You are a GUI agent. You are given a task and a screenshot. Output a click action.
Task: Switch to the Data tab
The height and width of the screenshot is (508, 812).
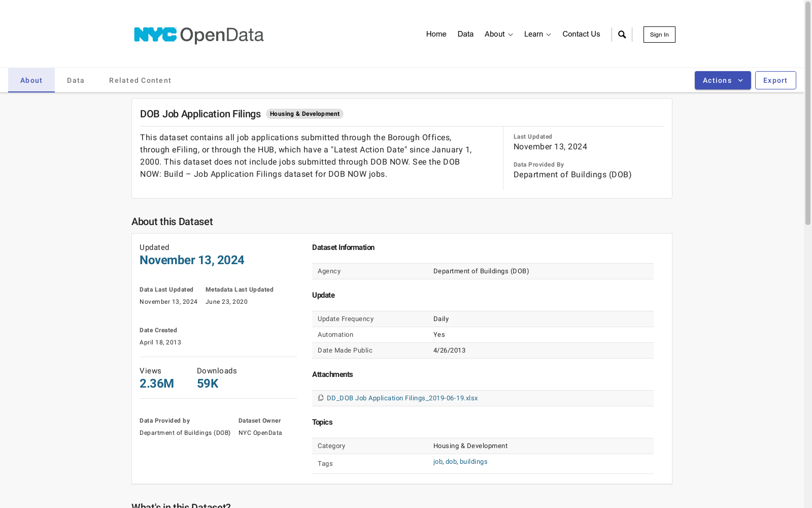76,80
